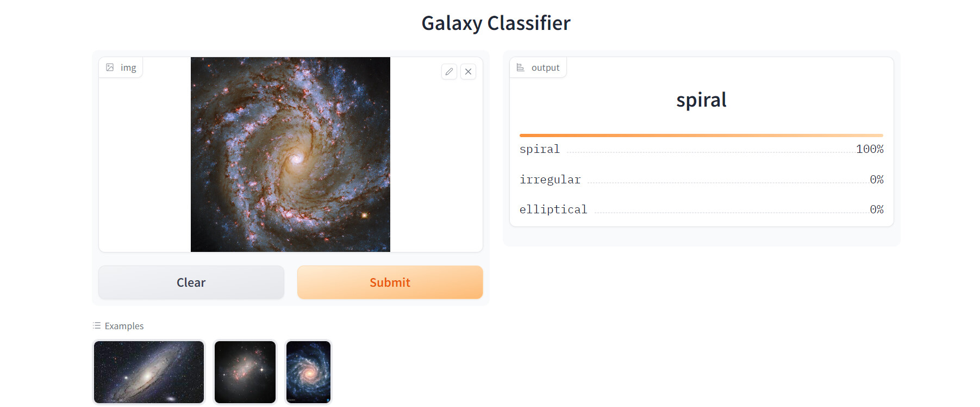
Task: Click the Galaxy Classifier page title
Action: (x=496, y=23)
